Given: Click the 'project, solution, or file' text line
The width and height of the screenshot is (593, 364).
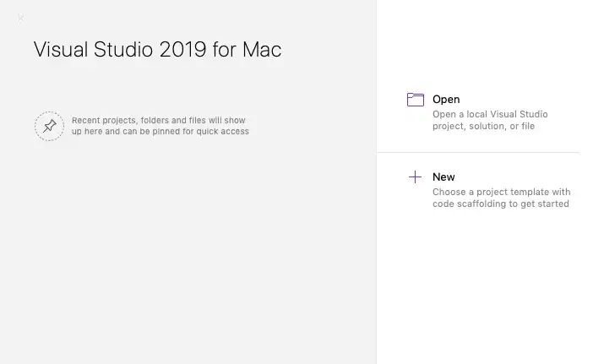Looking at the screenshot, I should (x=483, y=127).
